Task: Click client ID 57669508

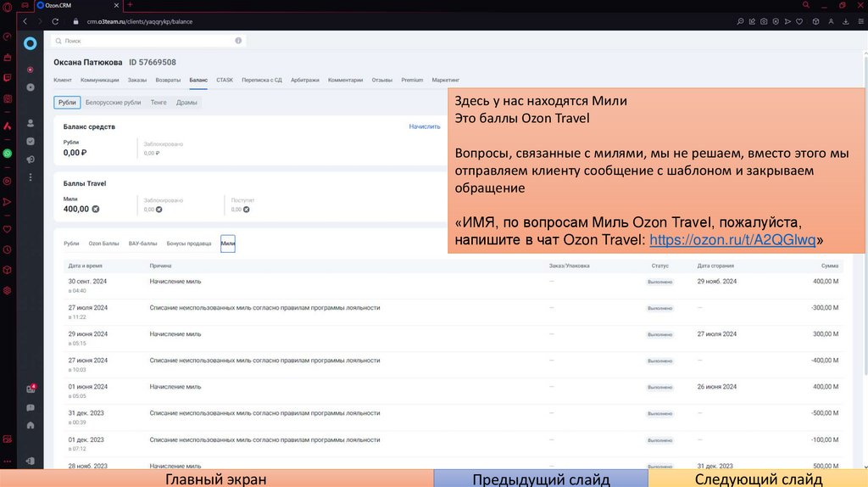Action: [x=153, y=62]
